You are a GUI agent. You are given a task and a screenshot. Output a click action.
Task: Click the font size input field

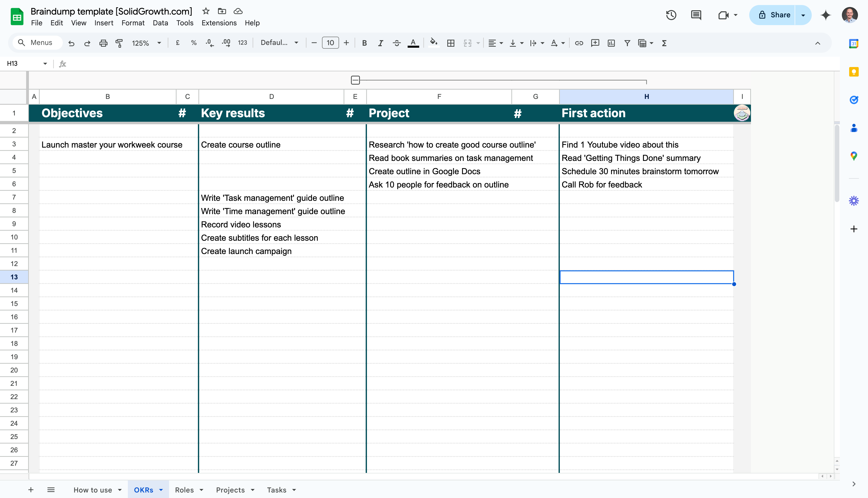coord(330,43)
